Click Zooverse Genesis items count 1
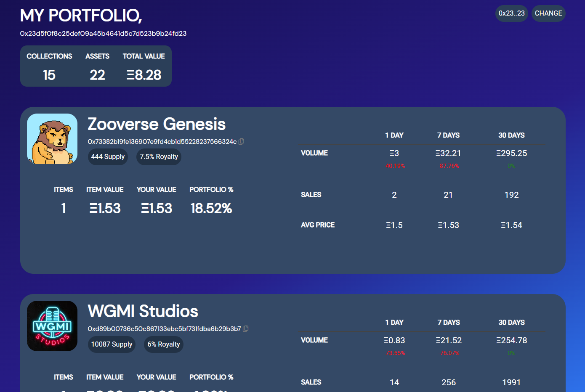 coord(64,208)
